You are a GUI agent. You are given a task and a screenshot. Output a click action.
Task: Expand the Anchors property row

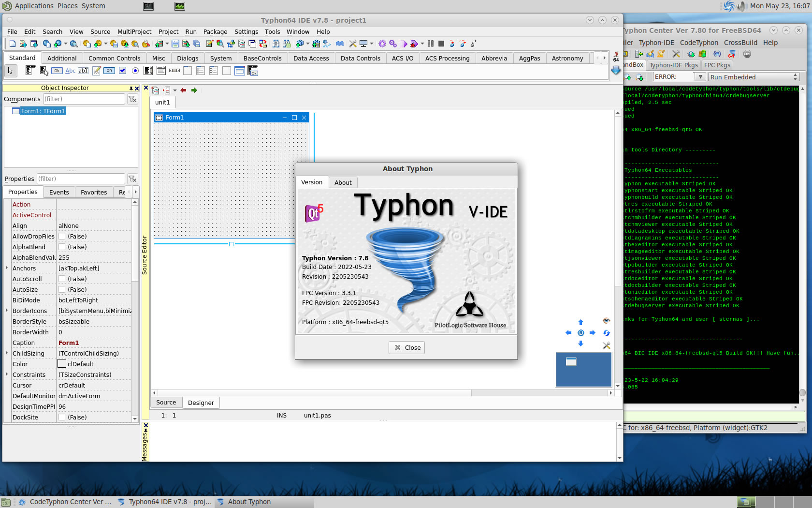tap(7, 268)
